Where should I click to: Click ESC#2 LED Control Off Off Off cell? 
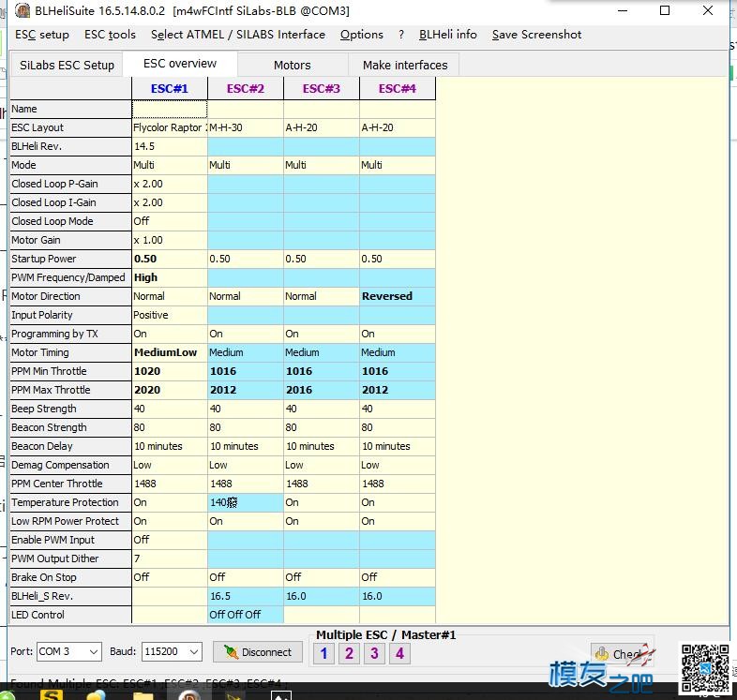pos(246,615)
